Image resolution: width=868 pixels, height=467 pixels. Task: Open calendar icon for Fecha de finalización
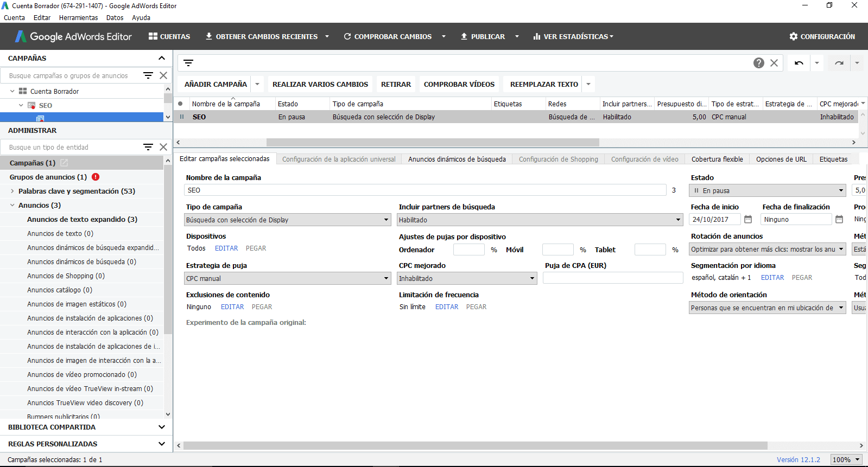839,219
